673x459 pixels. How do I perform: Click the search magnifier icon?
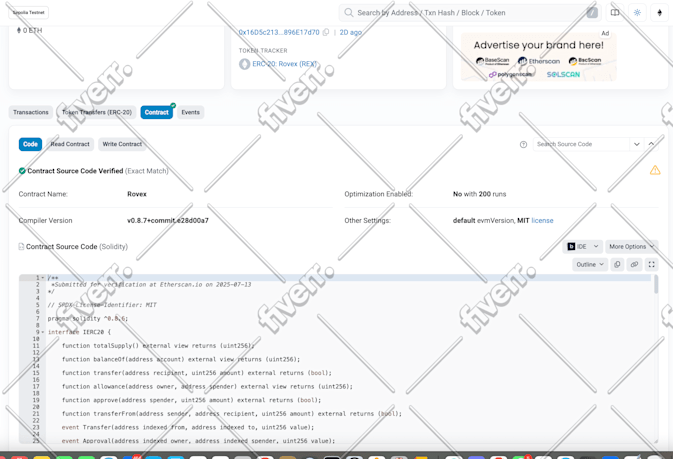click(x=349, y=13)
